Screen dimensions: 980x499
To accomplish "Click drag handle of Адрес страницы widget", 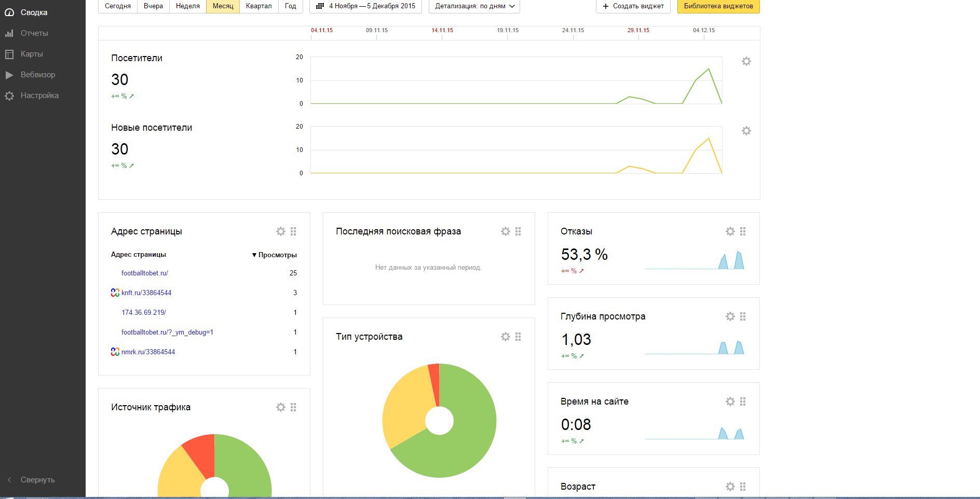I will tap(293, 231).
